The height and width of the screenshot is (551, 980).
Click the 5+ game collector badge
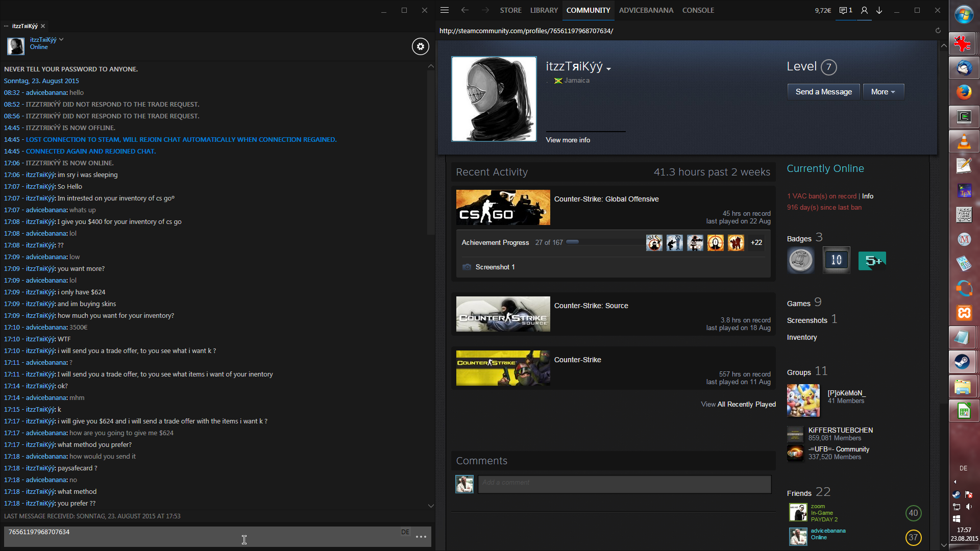tap(872, 261)
